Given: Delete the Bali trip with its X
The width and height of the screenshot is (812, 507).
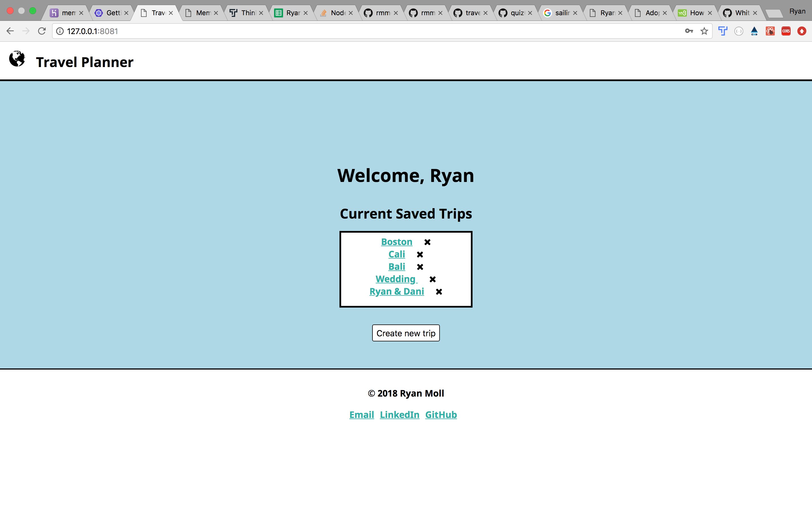Looking at the screenshot, I should pos(420,266).
